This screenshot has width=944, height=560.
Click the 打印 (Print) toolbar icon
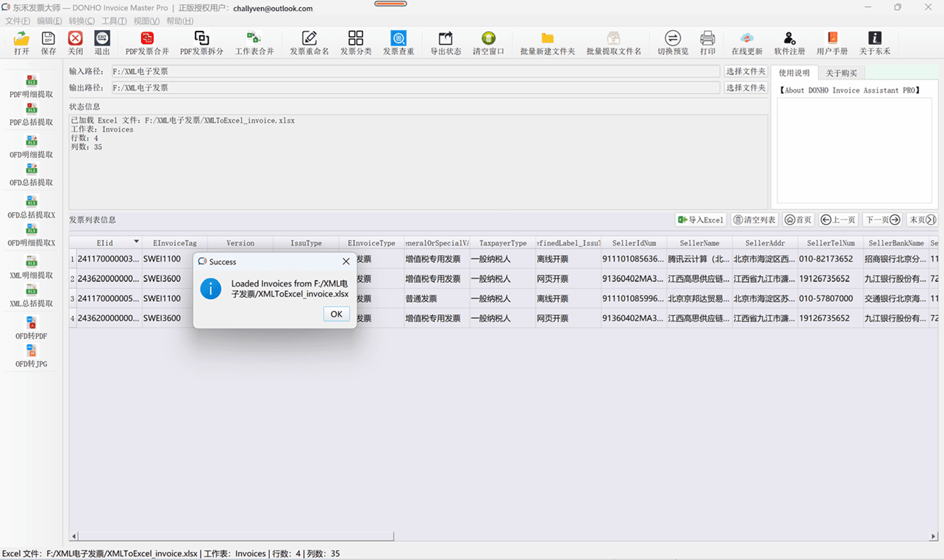707,43
